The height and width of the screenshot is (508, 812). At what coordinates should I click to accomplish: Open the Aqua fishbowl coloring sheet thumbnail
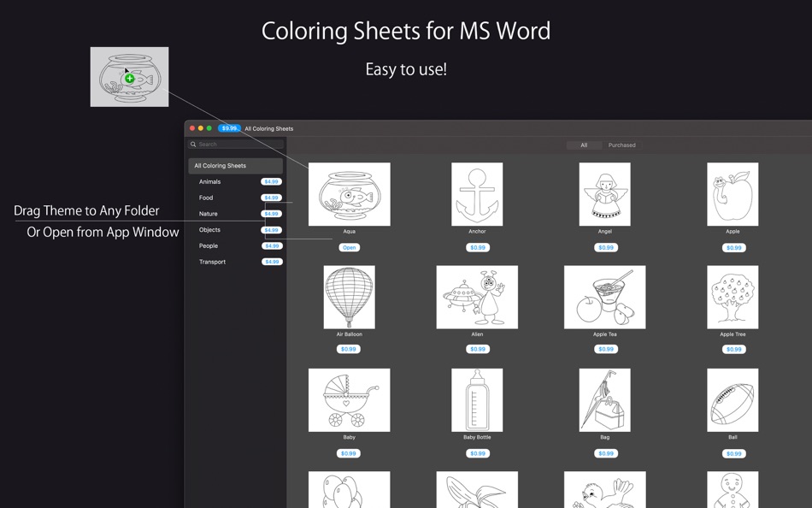(x=349, y=194)
